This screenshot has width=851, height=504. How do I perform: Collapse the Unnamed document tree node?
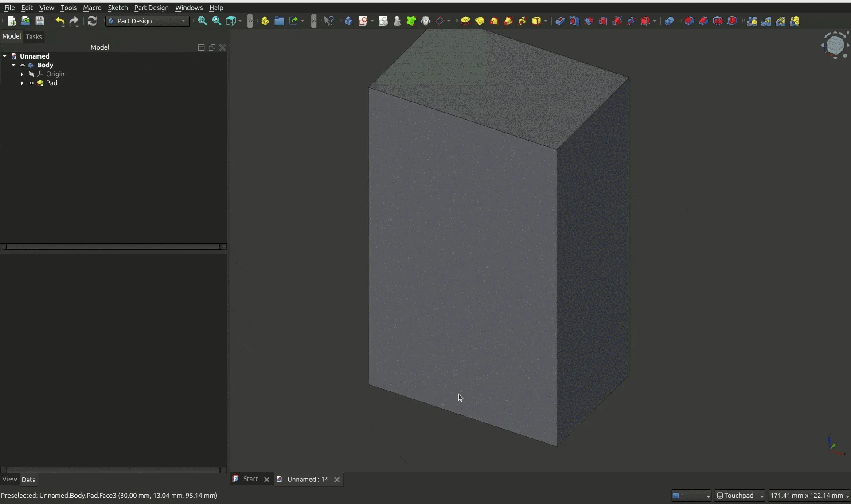[4, 56]
